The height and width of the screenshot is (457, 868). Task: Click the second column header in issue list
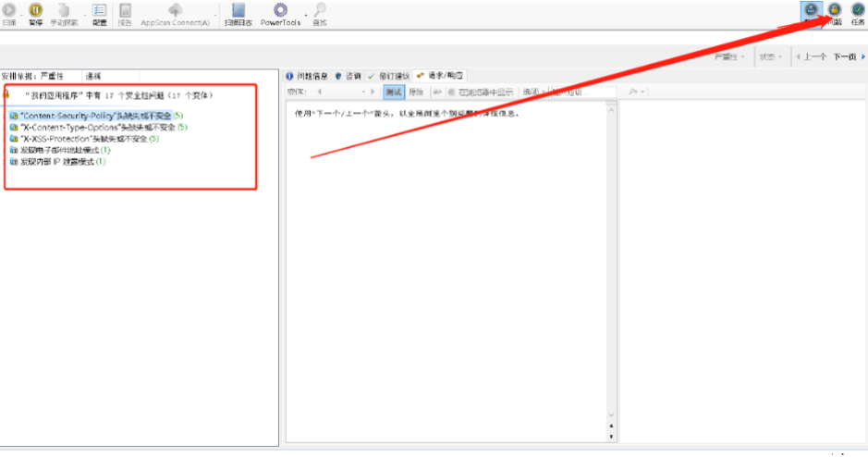(x=111, y=76)
